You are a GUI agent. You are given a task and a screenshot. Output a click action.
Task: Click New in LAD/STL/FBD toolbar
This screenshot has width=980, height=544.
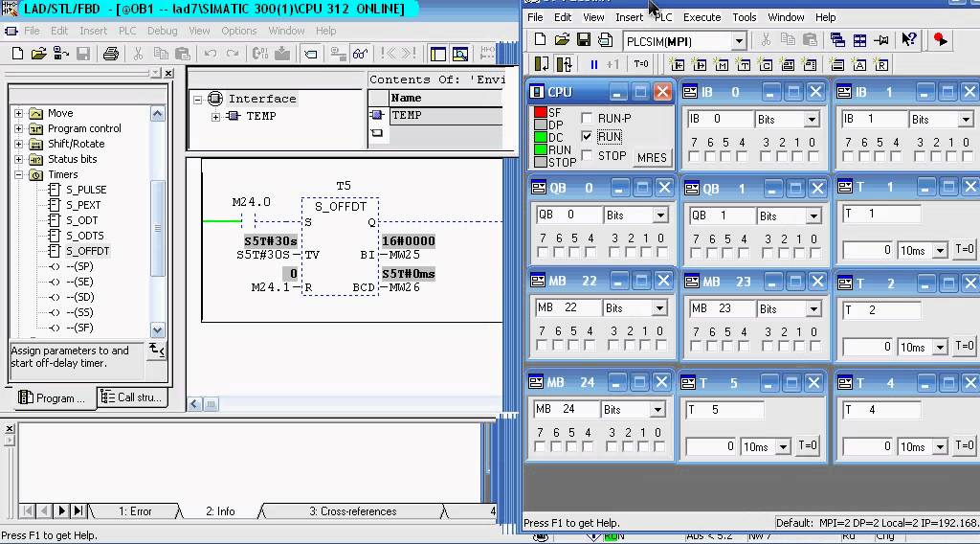(x=17, y=54)
